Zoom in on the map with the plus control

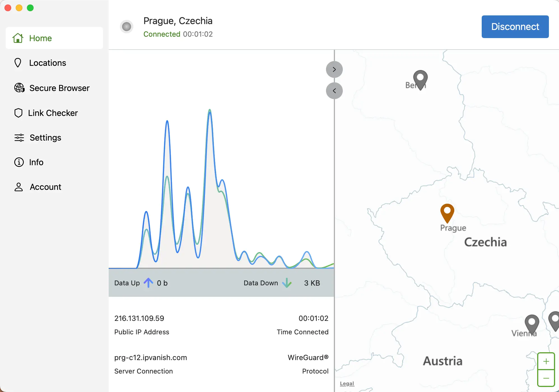[x=546, y=361]
